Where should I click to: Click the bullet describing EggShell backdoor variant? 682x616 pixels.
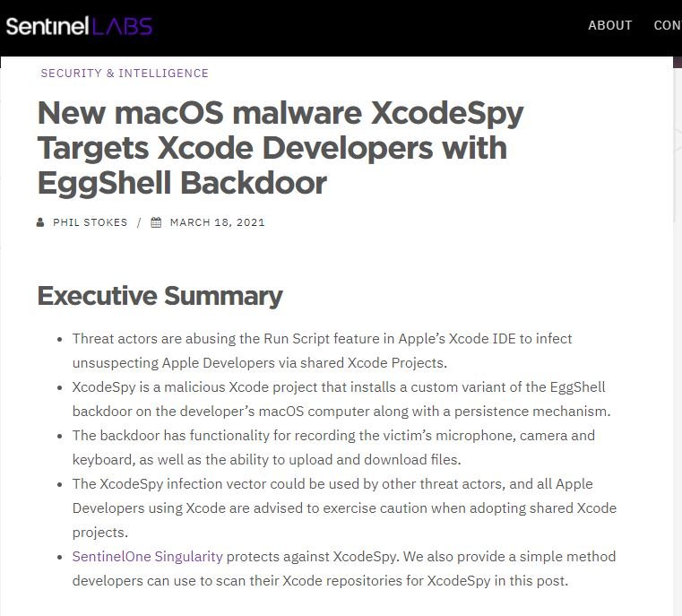point(341,399)
